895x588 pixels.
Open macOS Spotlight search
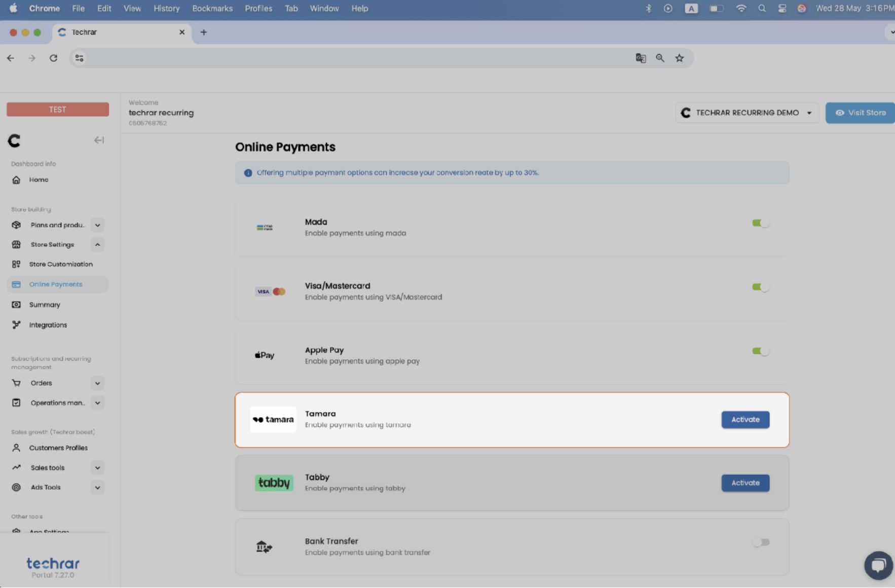pos(762,9)
